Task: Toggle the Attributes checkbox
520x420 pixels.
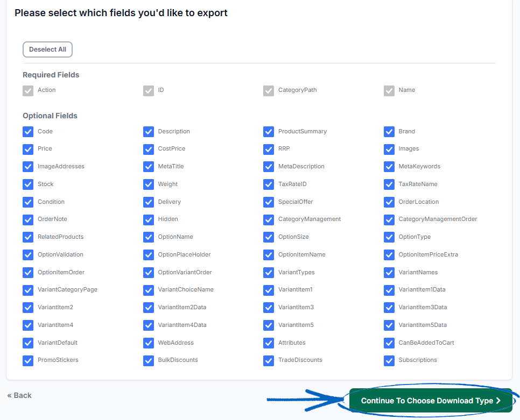Action: pyautogui.click(x=269, y=343)
